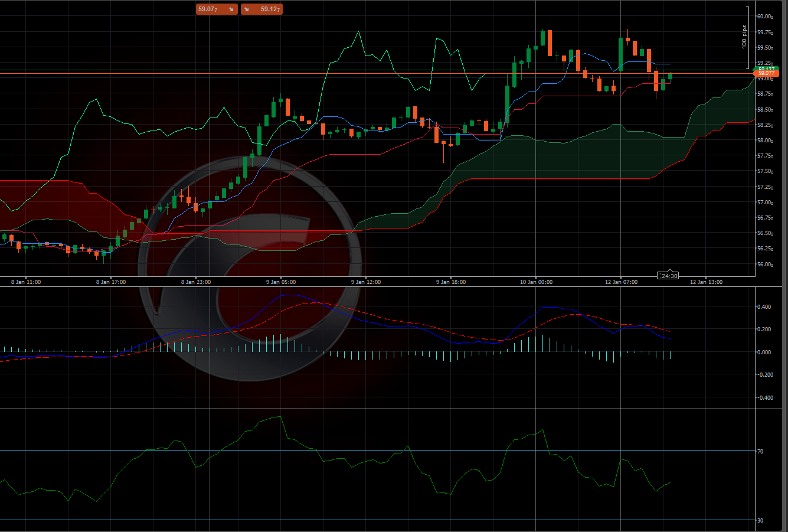Click the 100 pips scale bracket
Image resolution: width=788 pixels, height=532 pixels.
(x=747, y=37)
